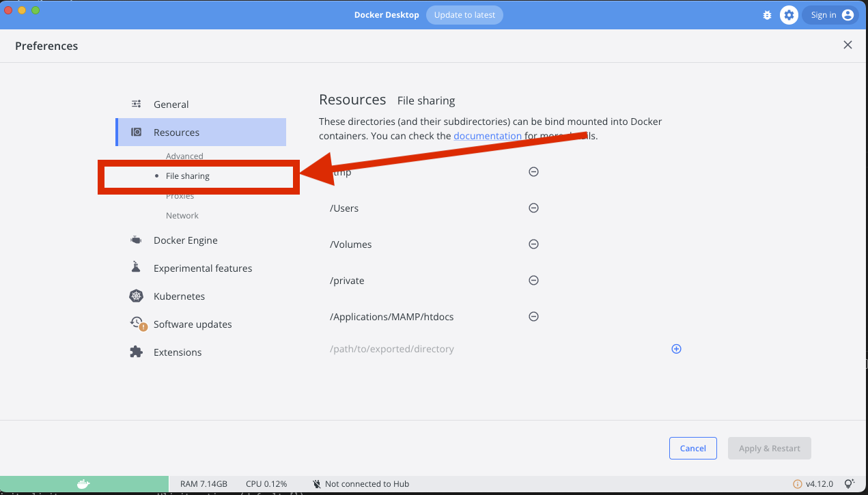Click the Not connected to Hub plug icon
This screenshot has height=495, width=868.
pos(317,484)
